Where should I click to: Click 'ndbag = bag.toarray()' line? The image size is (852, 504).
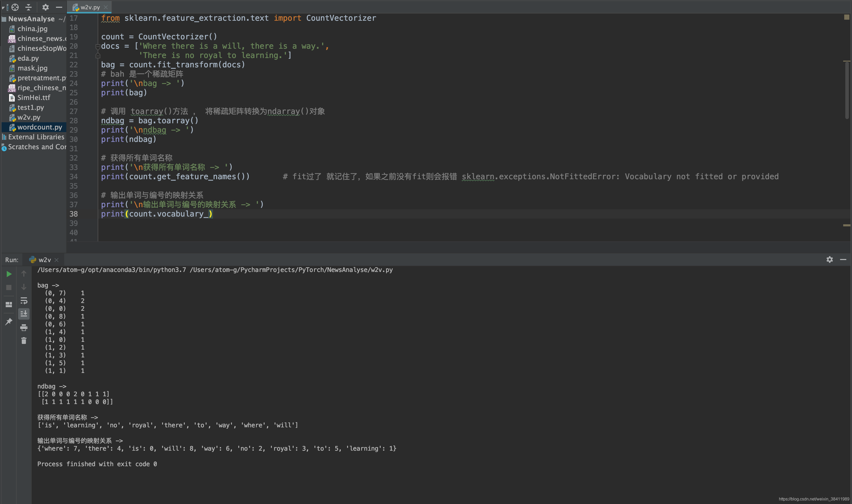150,121
